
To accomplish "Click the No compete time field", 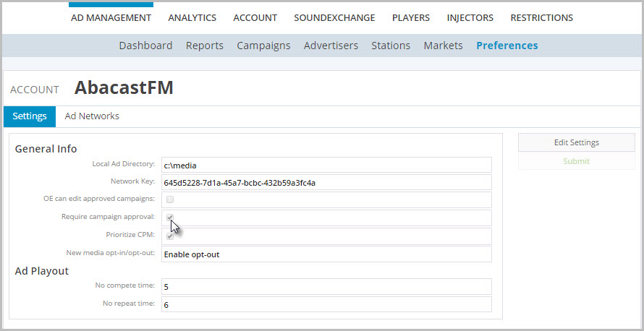I will click(x=326, y=286).
